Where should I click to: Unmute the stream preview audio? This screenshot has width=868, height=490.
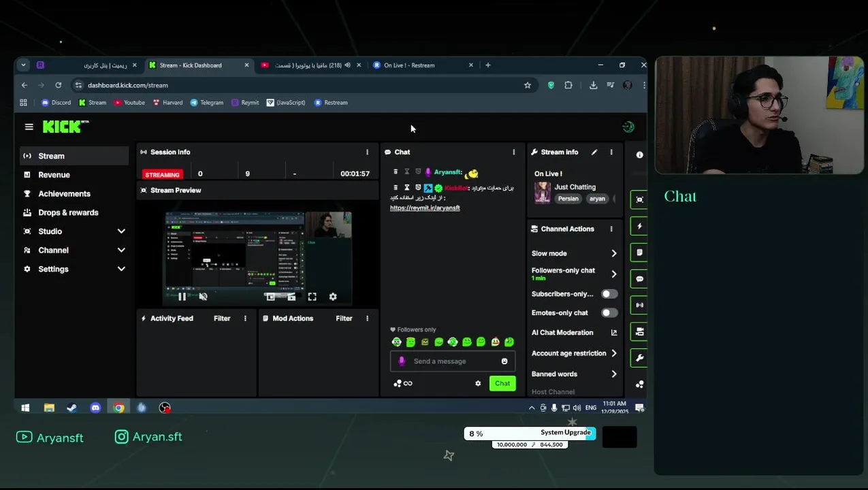pos(203,297)
